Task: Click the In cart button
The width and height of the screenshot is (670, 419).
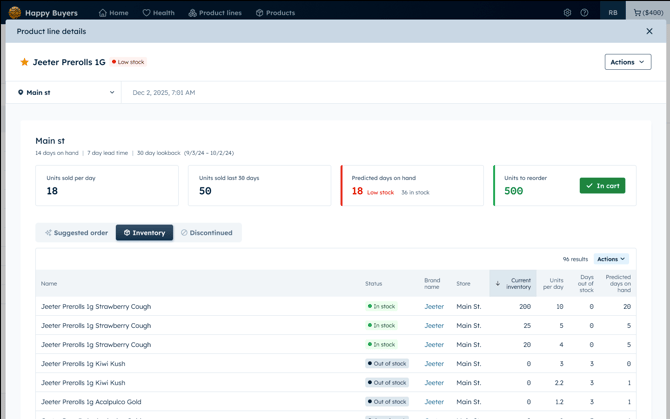Action: [602, 186]
